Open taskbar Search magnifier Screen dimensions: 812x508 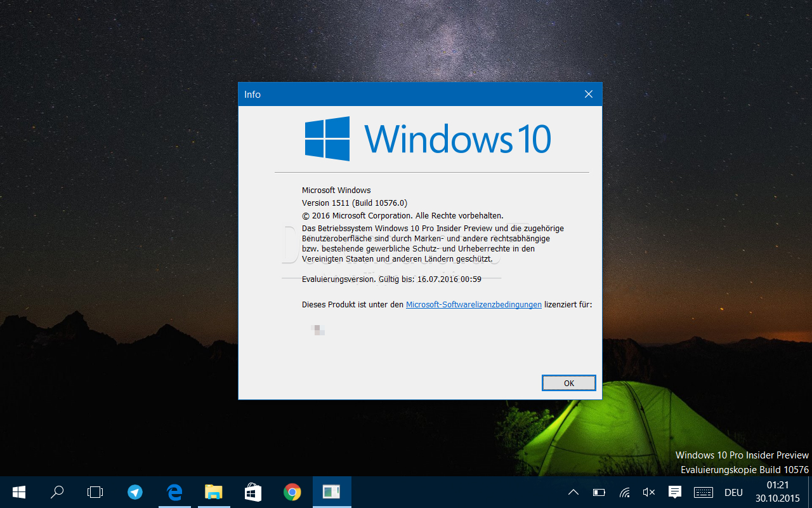click(57, 492)
